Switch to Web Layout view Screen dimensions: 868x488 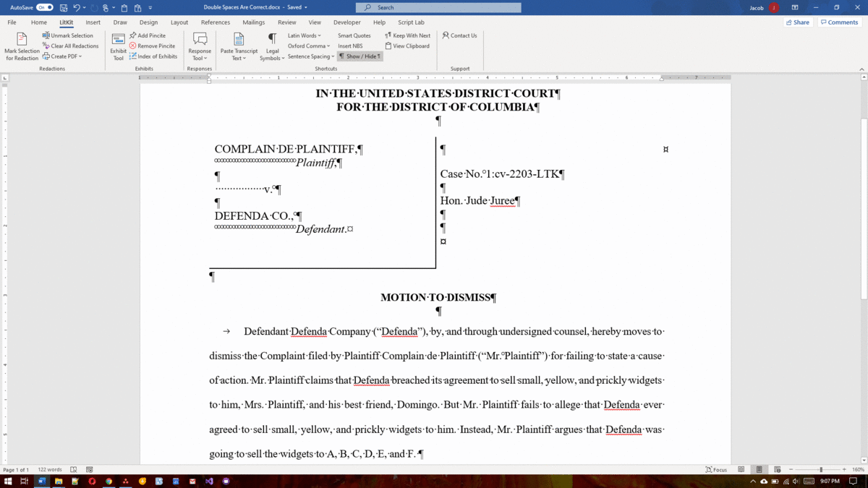(777, 470)
